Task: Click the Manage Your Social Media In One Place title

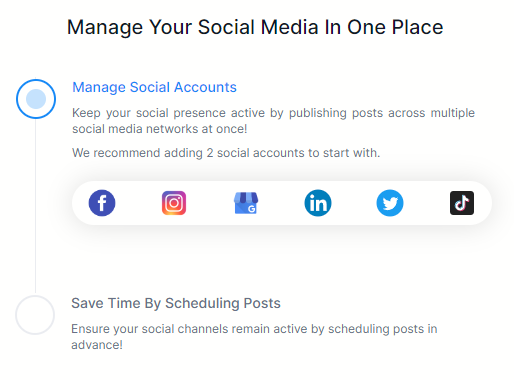Action: click(x=255, y=27)
